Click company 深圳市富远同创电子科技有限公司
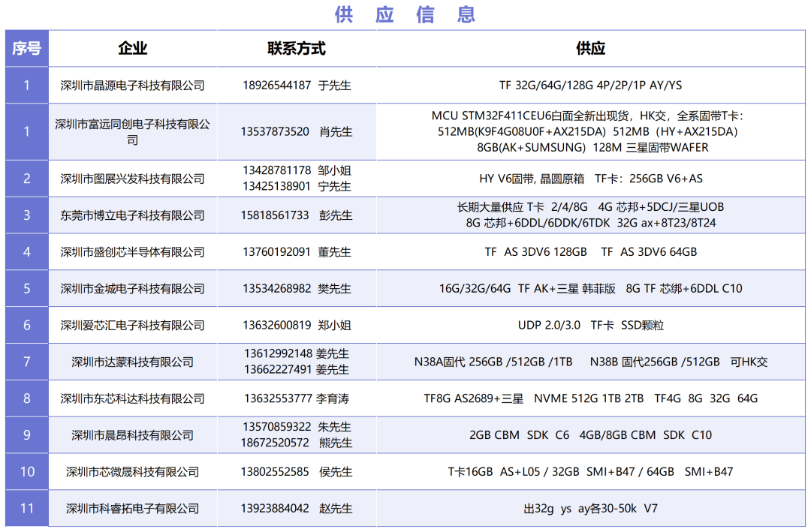The height and width of the screenshot is (532, 811). (132, 132)
